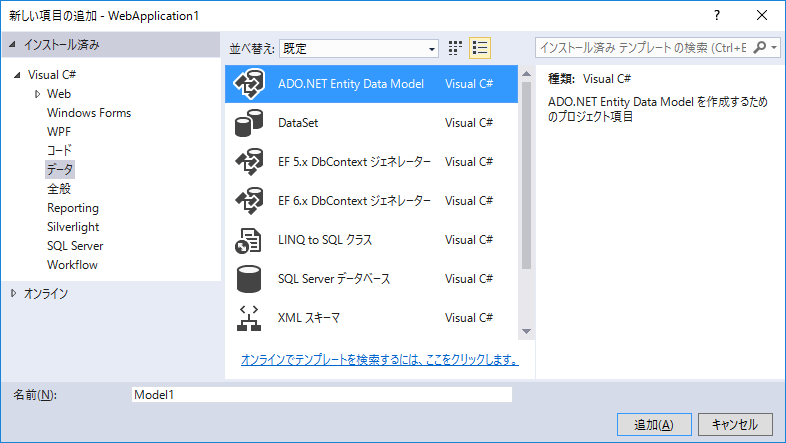Click the scrollbar down arrow

[x=526, y=331]
